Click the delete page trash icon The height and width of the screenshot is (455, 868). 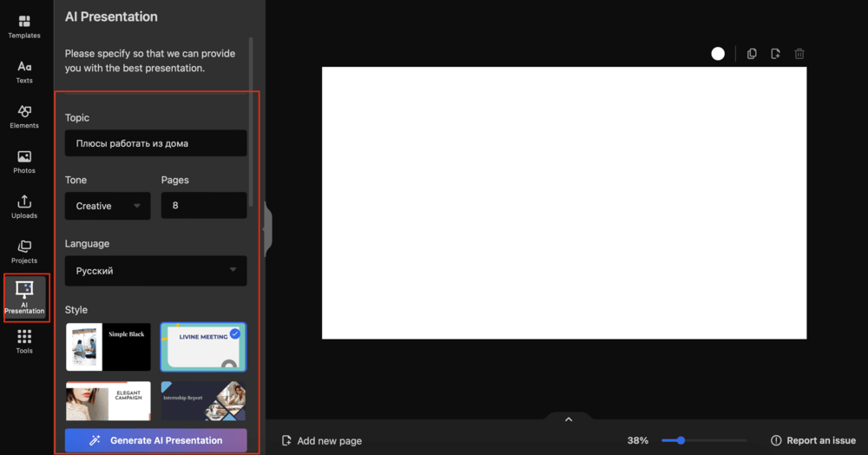tap(799, 54)
